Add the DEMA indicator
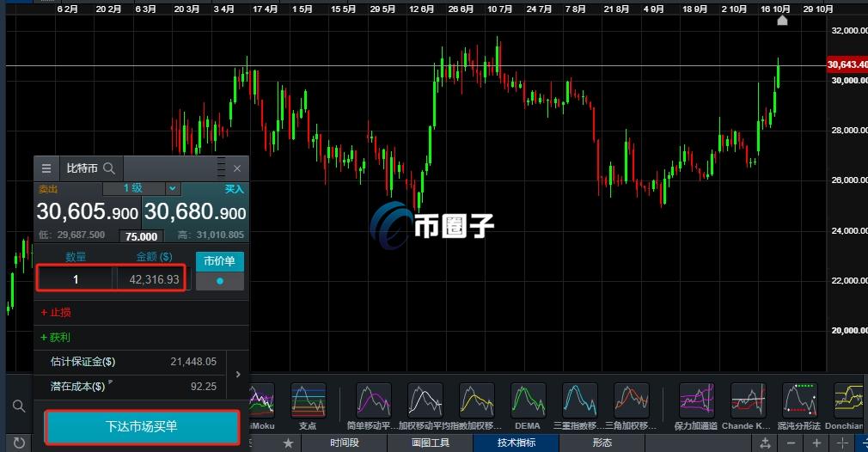This screenshot has height=452, width=868. point(528,406)
